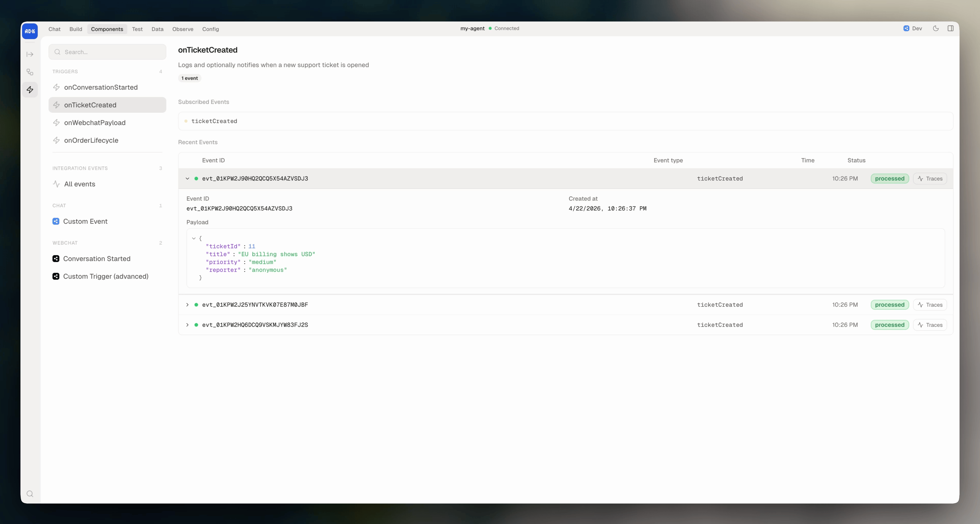Select the lightning bolt triggers rail icon
The height and width of the screenshot is (524, 980).
pyautogui.click(x=30, y=90)
